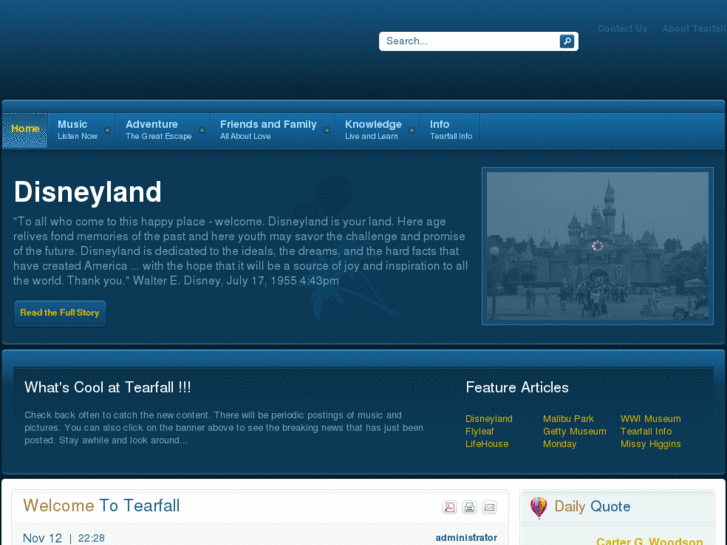Viewport: 727px width, 545px height.
Task: Click the hot air balloon Daily Quote icon
Action: point(538,507)
